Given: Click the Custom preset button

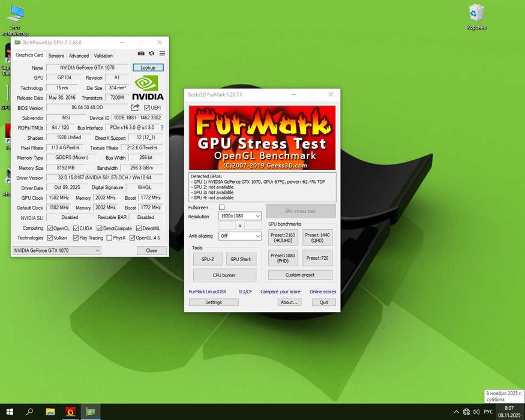Looking at the screenshot, I should (x=300, y=275).
